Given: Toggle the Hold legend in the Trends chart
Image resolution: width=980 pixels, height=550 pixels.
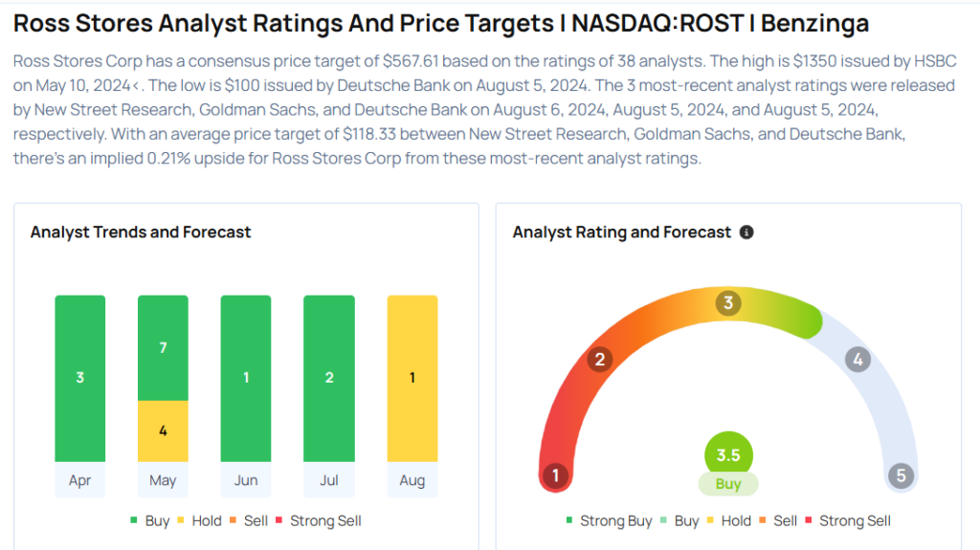Looking at the screenshot, I should tap(199, 521).
